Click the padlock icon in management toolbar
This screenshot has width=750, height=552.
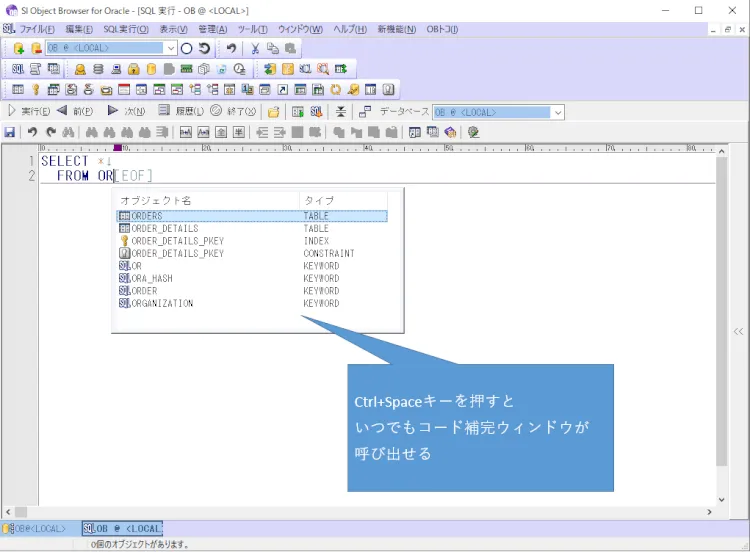[x=133, y=69]
